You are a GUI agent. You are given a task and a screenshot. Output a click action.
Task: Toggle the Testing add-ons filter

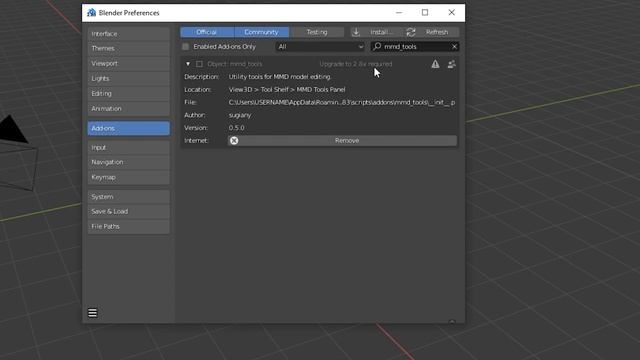point(317,32)
